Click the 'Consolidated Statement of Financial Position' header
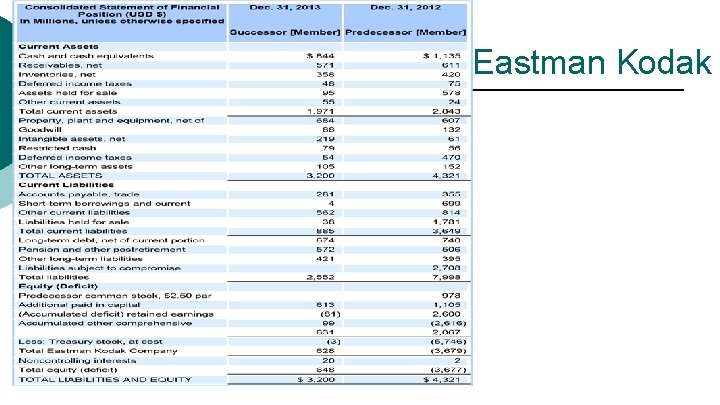This screenshot has height=405, width=720. (122, 11)
